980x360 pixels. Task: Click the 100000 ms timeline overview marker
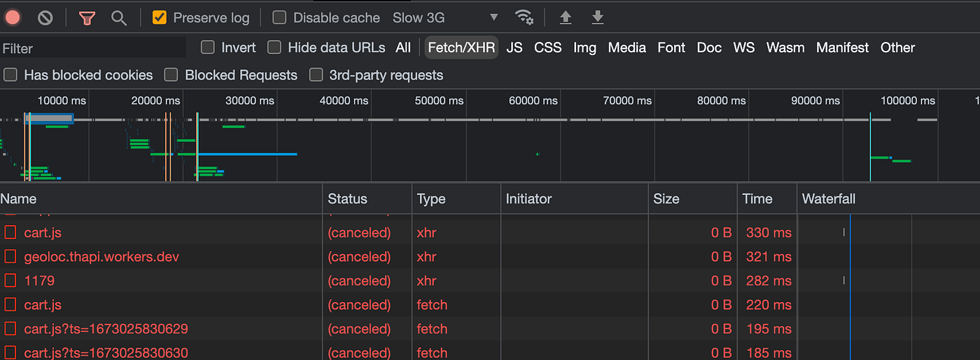tap(908, 101)
